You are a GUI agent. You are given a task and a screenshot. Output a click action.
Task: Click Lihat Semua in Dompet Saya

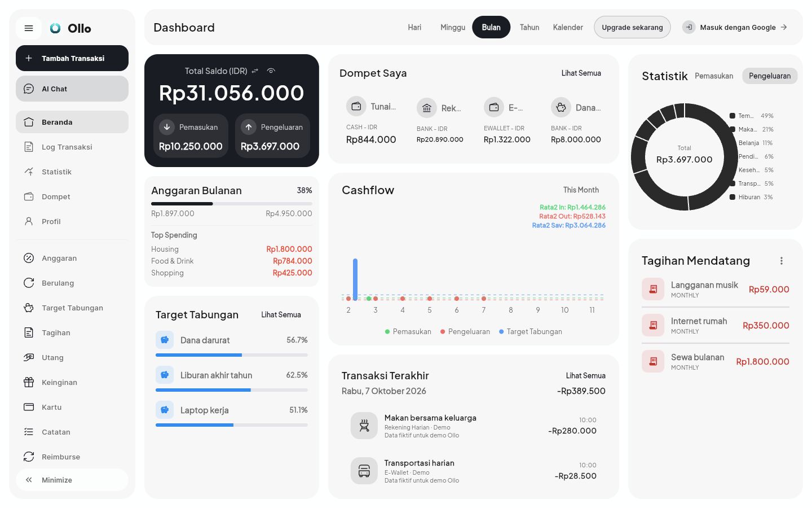tap(581, 73)
